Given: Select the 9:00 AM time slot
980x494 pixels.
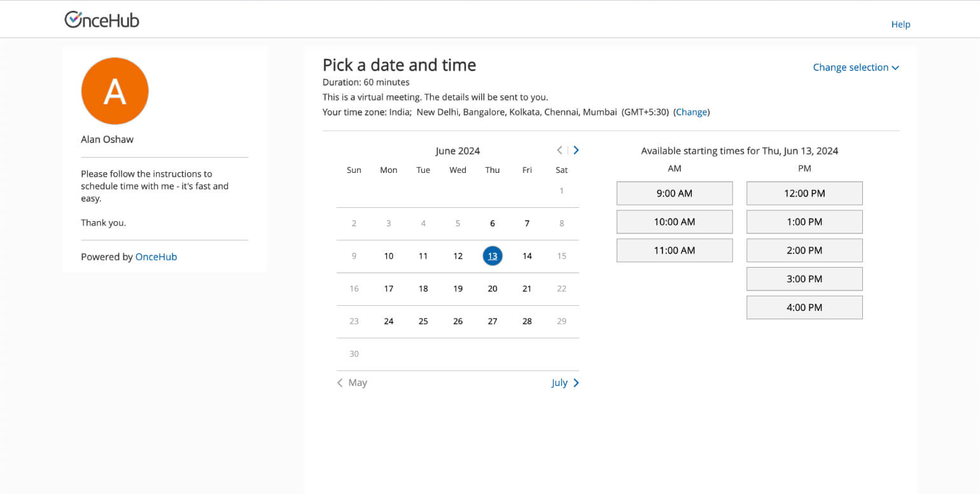Looking at the screenshot, I should click(674, 193).
